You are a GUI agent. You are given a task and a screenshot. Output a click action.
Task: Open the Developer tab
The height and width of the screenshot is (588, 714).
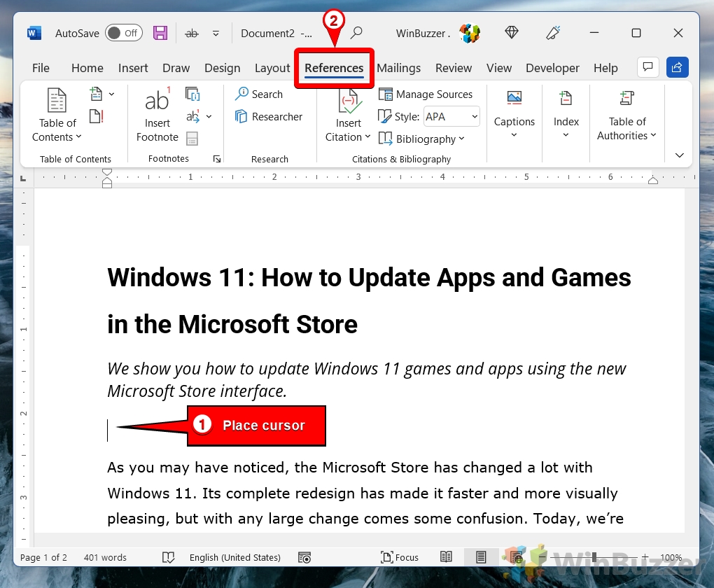pos(552,68)
